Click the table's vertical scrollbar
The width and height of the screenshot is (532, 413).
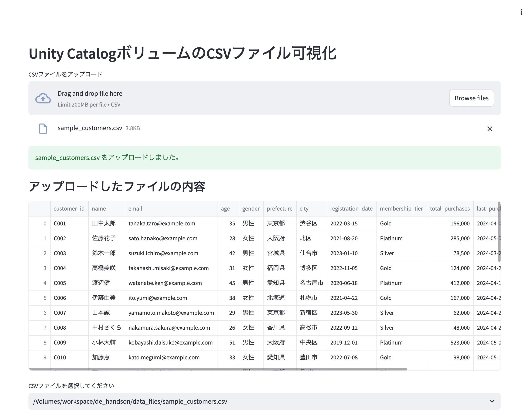point(499,232)
